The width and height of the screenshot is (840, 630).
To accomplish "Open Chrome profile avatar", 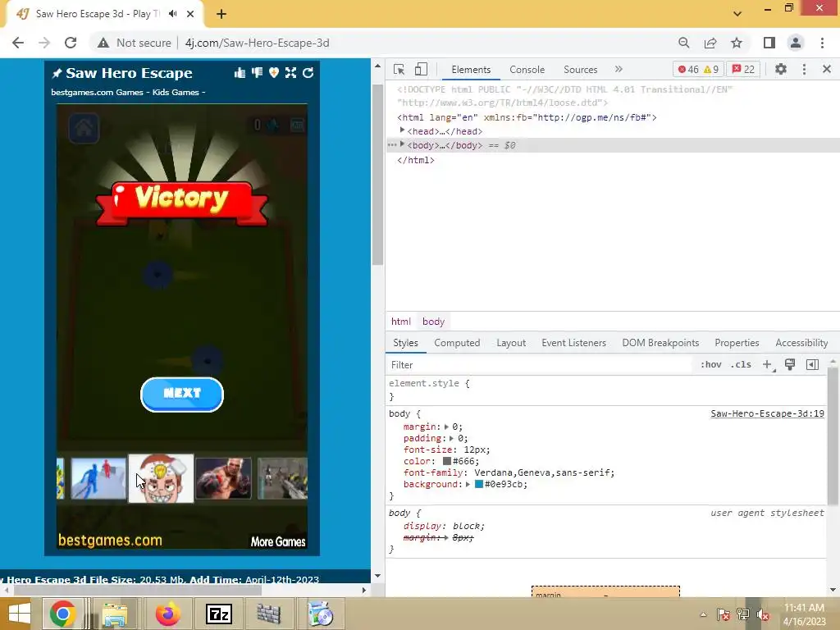I will tap(796, 43).
